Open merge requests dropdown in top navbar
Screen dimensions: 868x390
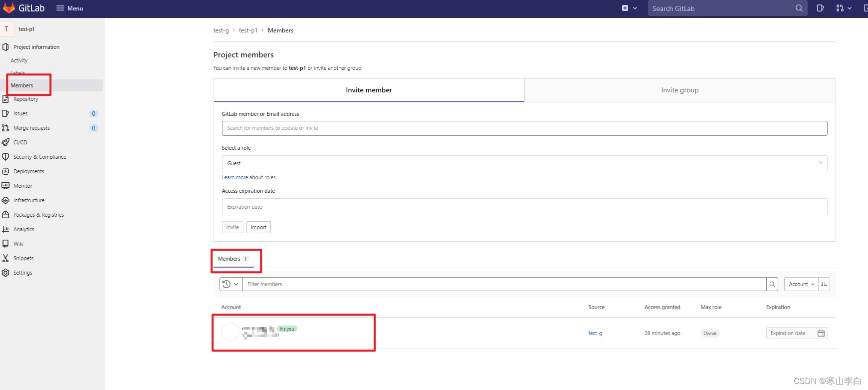(x=844, y=8)
